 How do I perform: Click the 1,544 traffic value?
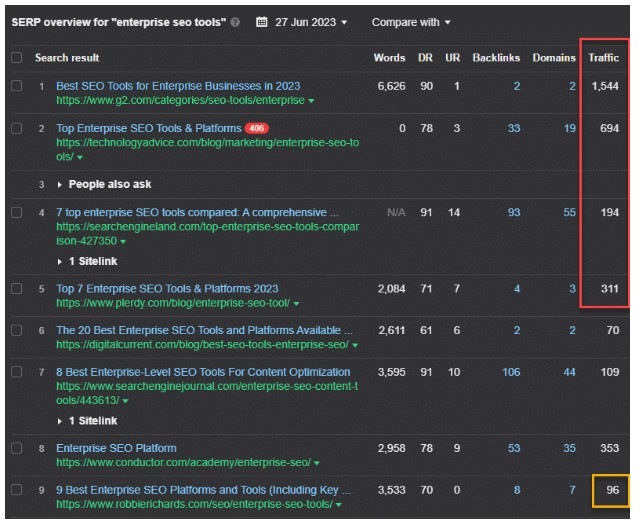click(605, 86)
